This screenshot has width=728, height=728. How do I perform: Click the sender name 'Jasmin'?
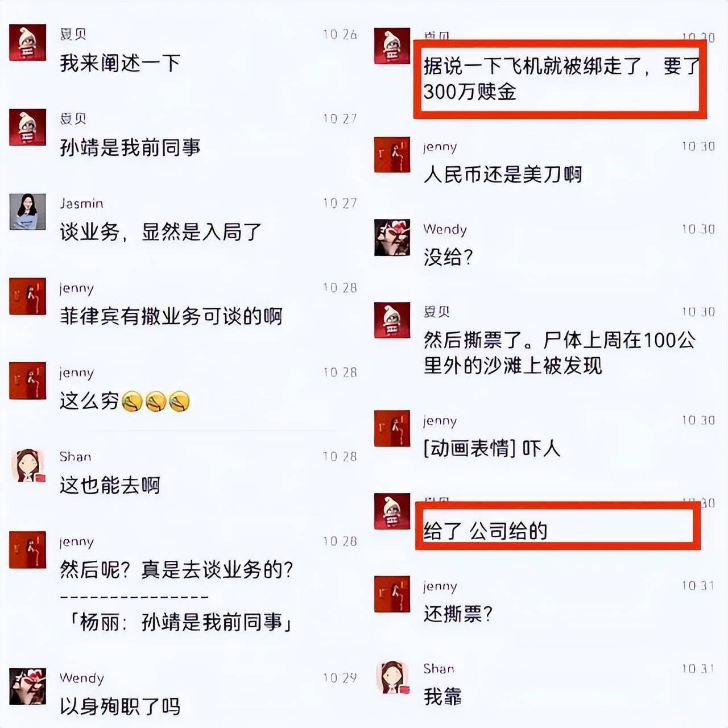81,203
